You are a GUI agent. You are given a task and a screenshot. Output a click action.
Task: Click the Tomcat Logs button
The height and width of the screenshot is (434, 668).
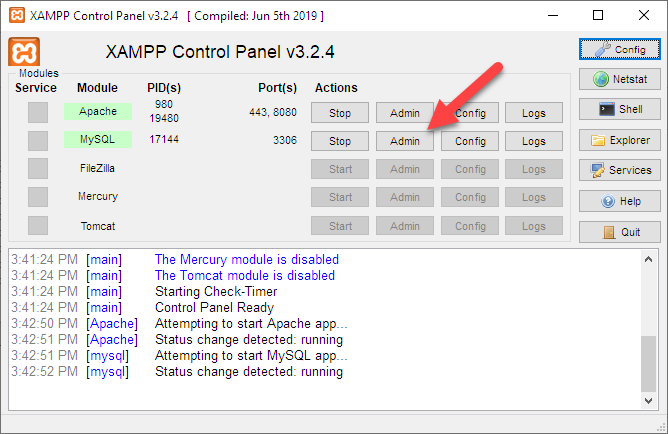point(534,226)
